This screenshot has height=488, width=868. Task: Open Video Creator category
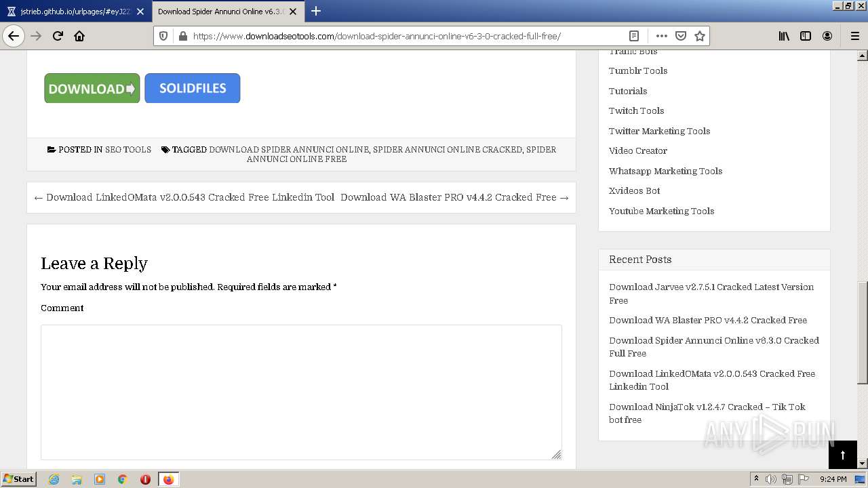(x=638, y=150)
